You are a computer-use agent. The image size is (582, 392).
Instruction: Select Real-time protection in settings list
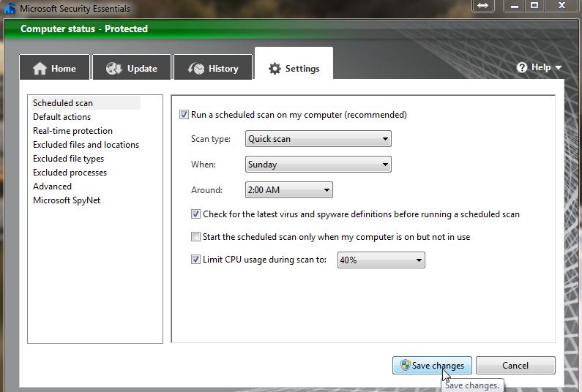[x=72, y=131]
